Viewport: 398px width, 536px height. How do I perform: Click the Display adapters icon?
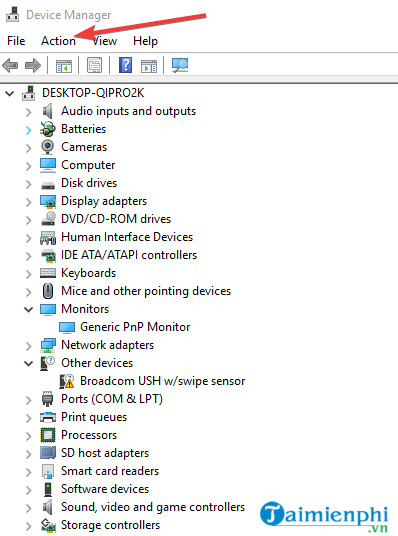(x=48, y=202)
